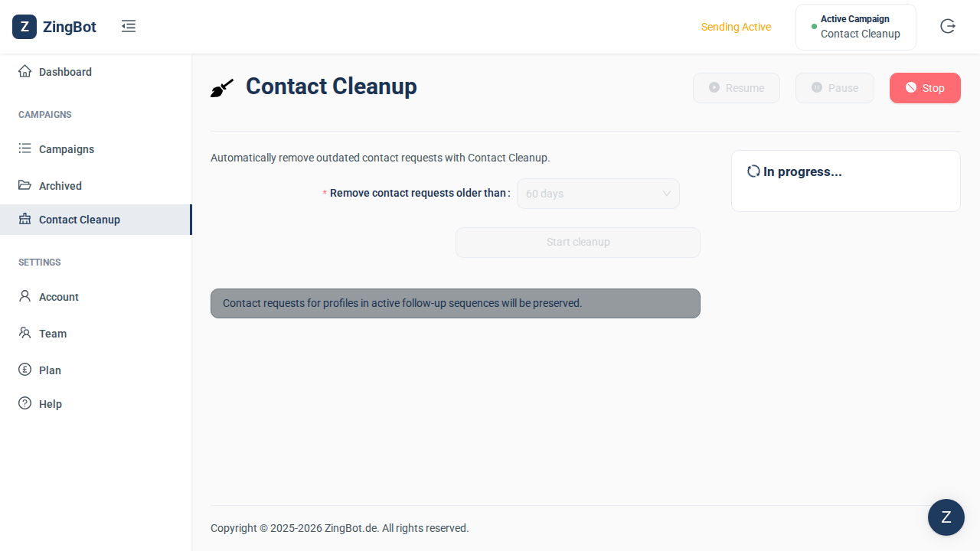The width and height of the screenshot is (980, 551).
Task: Select Contact Cleanup in the sidebar
Action: (96, 220)
